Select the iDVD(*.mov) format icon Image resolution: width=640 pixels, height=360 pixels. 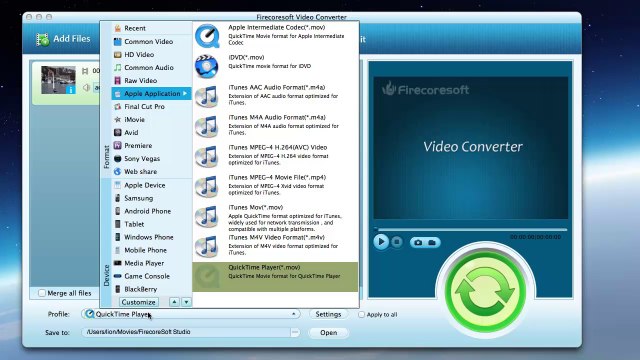[207, 66]
